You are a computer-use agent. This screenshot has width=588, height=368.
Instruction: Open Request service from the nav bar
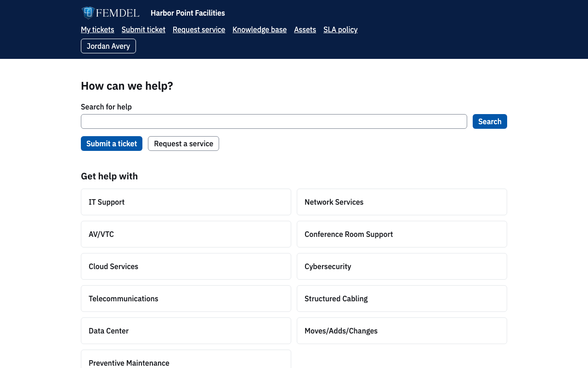point(199,29)
